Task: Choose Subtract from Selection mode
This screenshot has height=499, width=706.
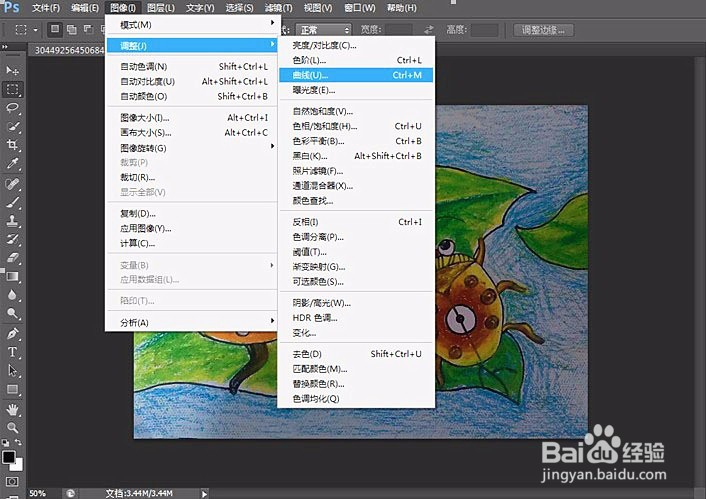Action: (89, 30)
